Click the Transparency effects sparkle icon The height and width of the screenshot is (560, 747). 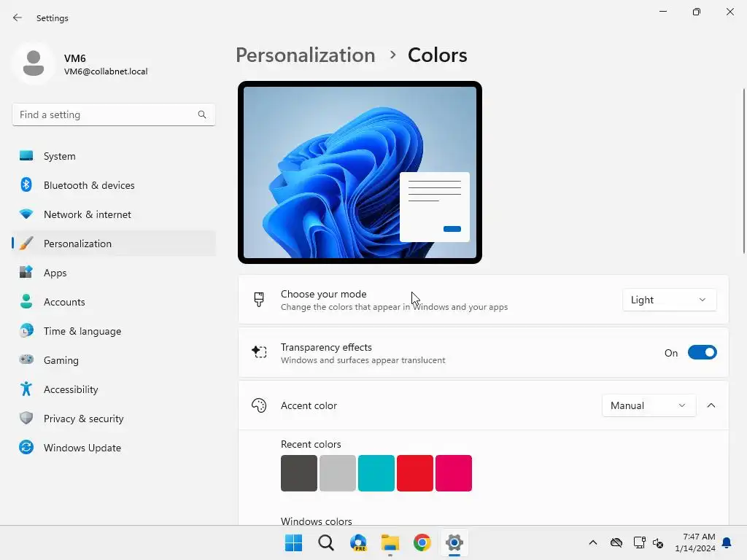click(x=259, y=352)
